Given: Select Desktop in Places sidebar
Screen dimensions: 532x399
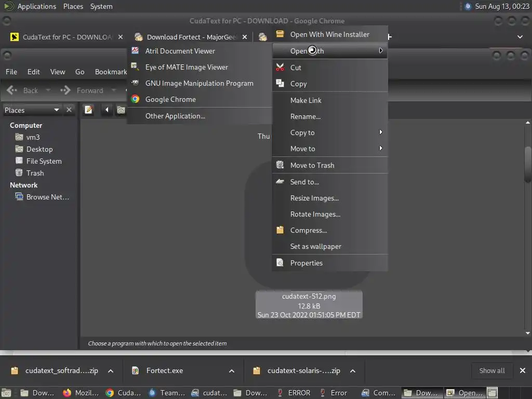Looking at the screenshot, I should 39,149.
